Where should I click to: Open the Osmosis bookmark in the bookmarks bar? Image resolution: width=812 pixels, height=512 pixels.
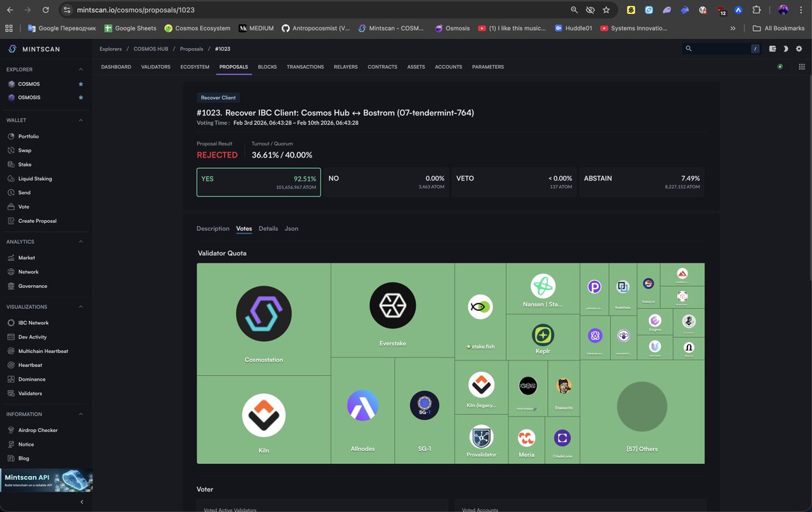[452, 28]
